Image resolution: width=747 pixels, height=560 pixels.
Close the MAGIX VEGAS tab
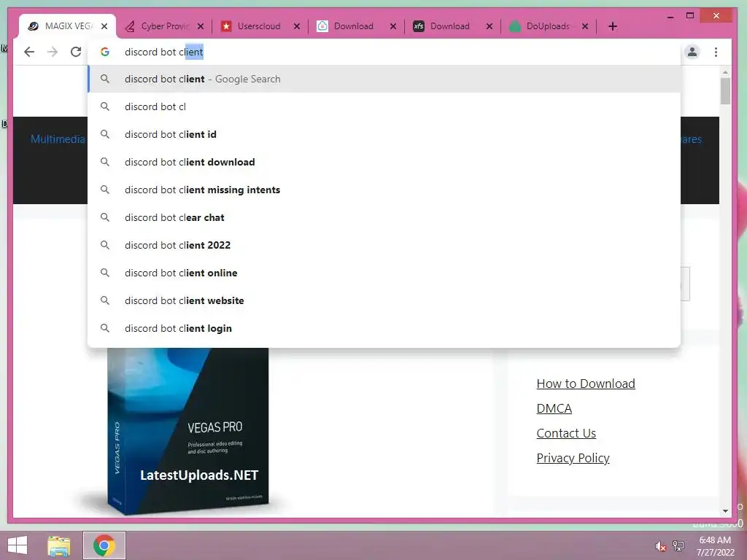[x=104, y=26]
